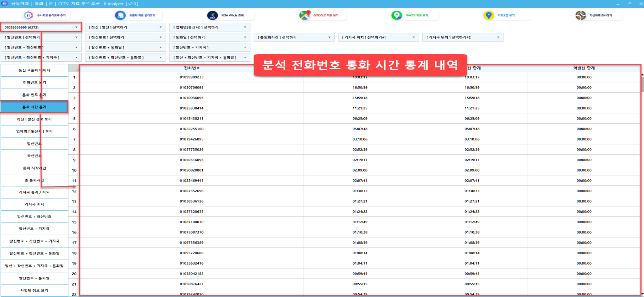Sort by the 전화번호 column header
Viewport: 644px width, 297px height.
pos(192,68)
